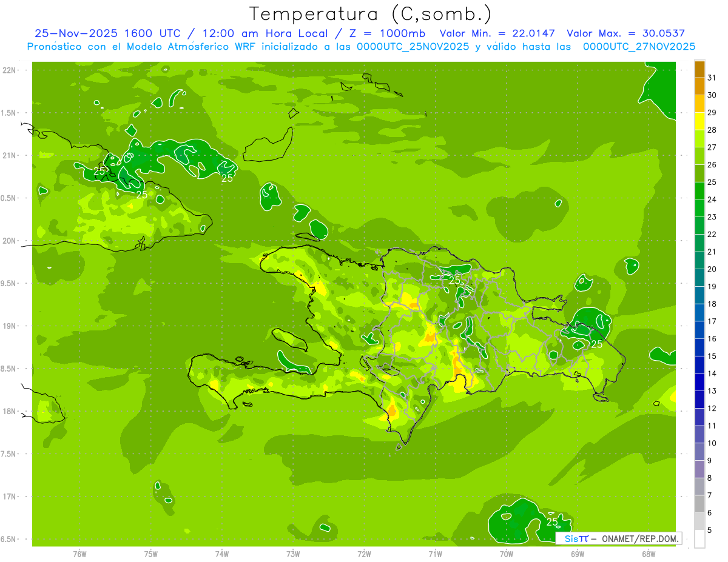Click the '7' value on the color scale

point(710,495)
